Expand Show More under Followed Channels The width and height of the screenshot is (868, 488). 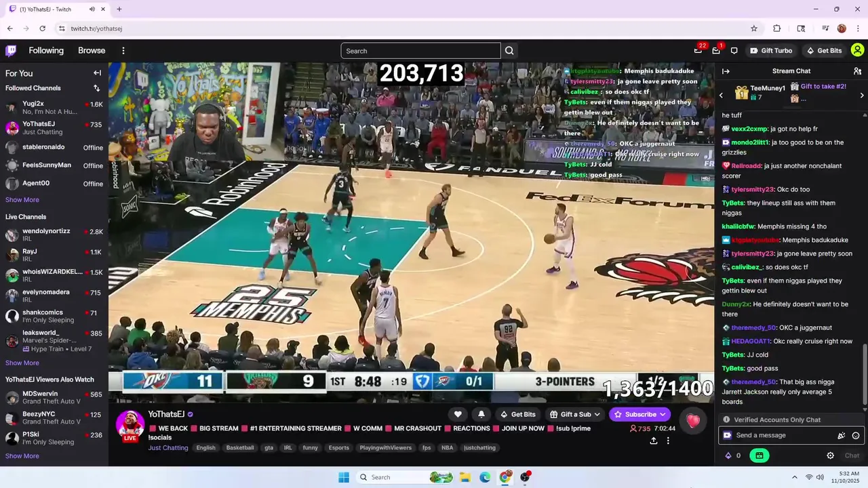[x=22, y=200]
